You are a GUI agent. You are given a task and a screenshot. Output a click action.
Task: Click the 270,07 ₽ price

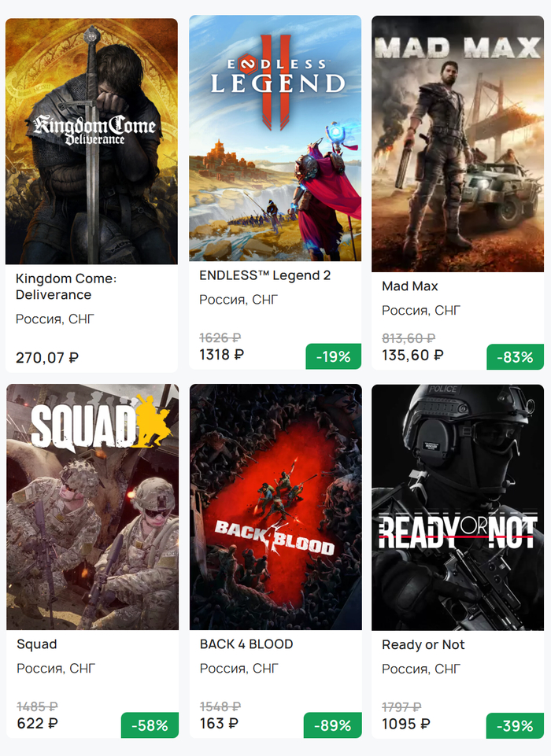(x=47, y=358)
